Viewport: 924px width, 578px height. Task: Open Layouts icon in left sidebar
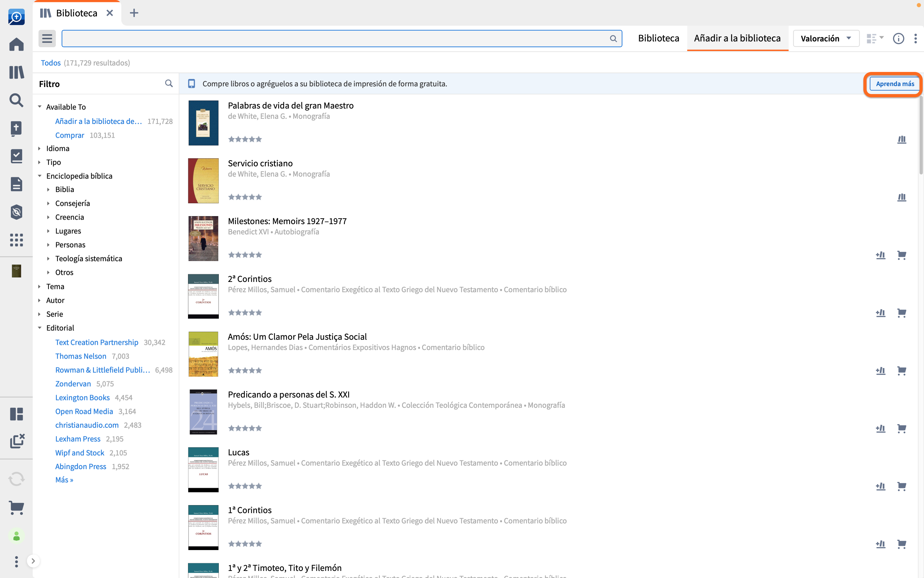coord(16,414)
